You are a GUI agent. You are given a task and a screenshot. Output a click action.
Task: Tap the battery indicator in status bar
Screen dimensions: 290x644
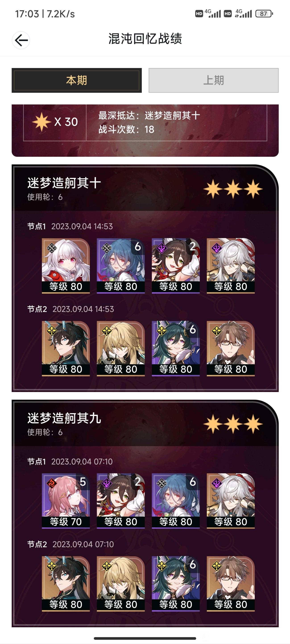[x=264, y=14]
